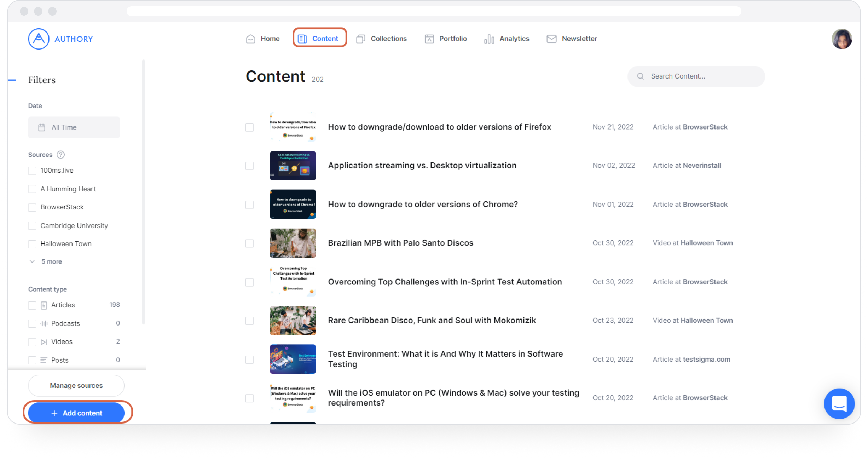The width and height of the screenshot is (868, 460).
Task: Click the Analytics bar chart icon
Action: coord(489,39)
